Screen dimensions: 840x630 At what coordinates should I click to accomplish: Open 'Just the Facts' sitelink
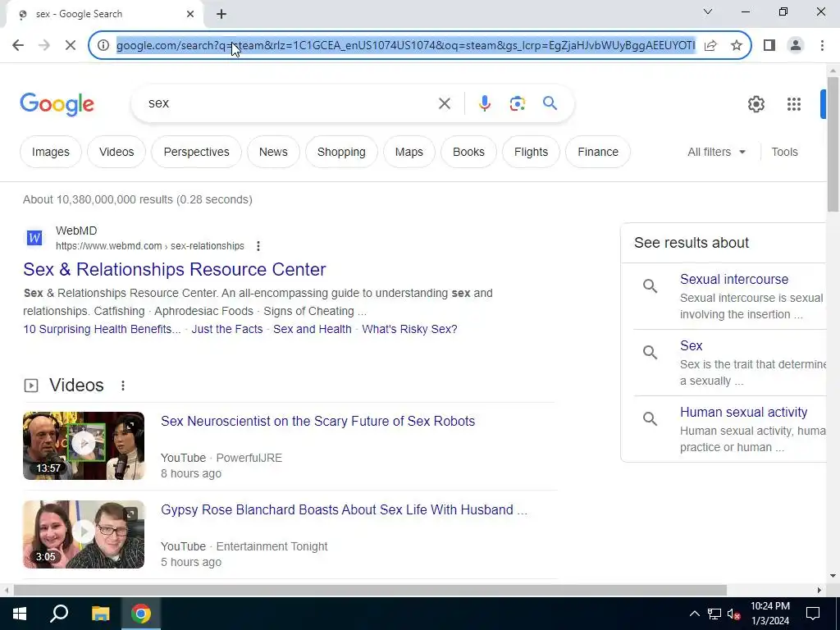[227, 329]
